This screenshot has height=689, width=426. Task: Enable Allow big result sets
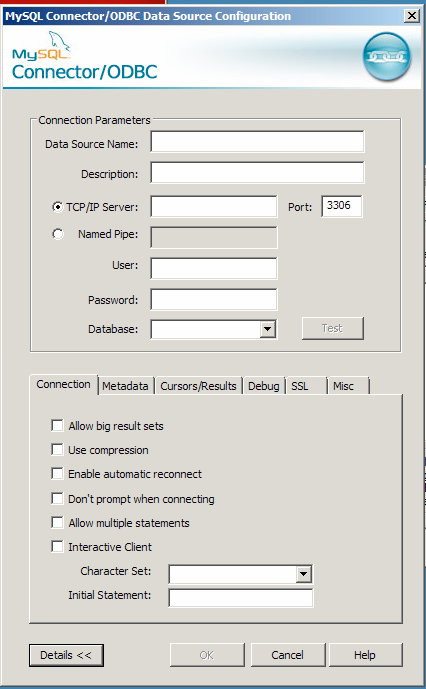tap(57, 425)
